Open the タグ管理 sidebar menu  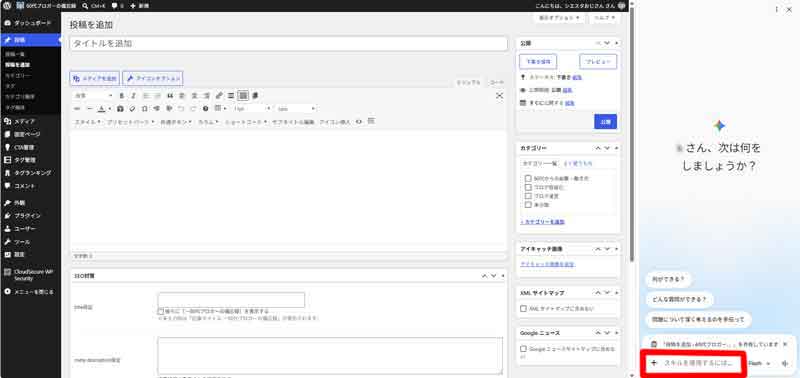31,160
